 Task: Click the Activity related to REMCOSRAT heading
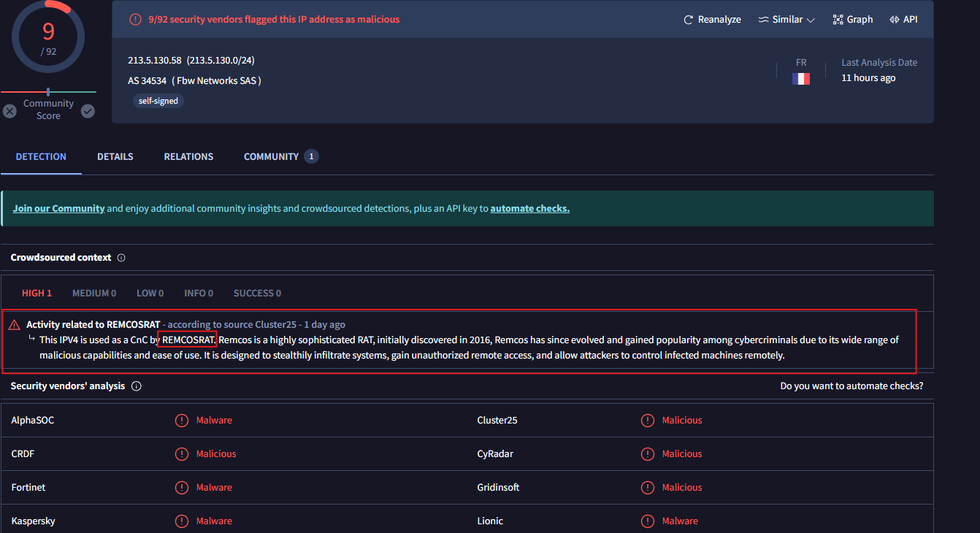(93, 324)
